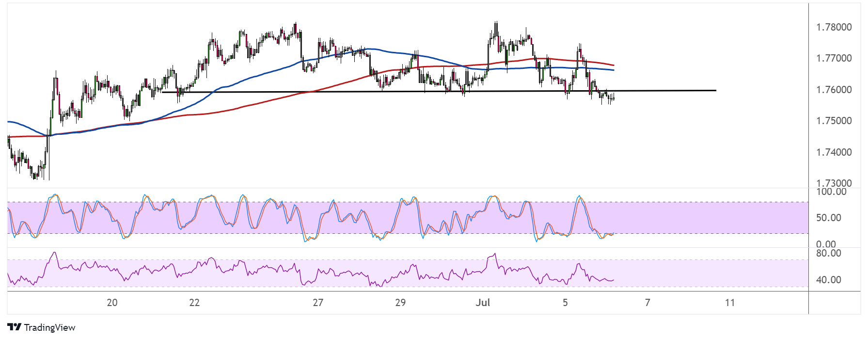Select the black horizontal support line
The width and height of the screenshot is (868, 340).
point(439,91)
